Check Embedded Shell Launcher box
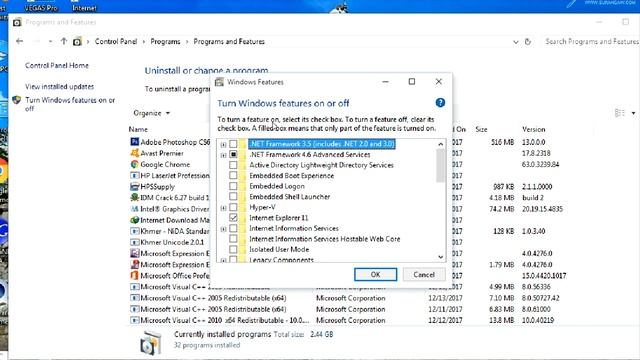This screenshot has height=360, width=640. 233,196
